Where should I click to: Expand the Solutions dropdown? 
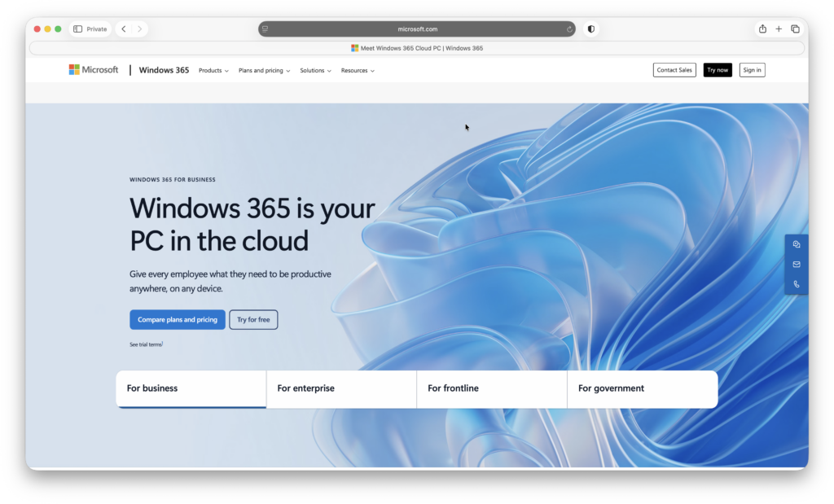click(315, 71)
